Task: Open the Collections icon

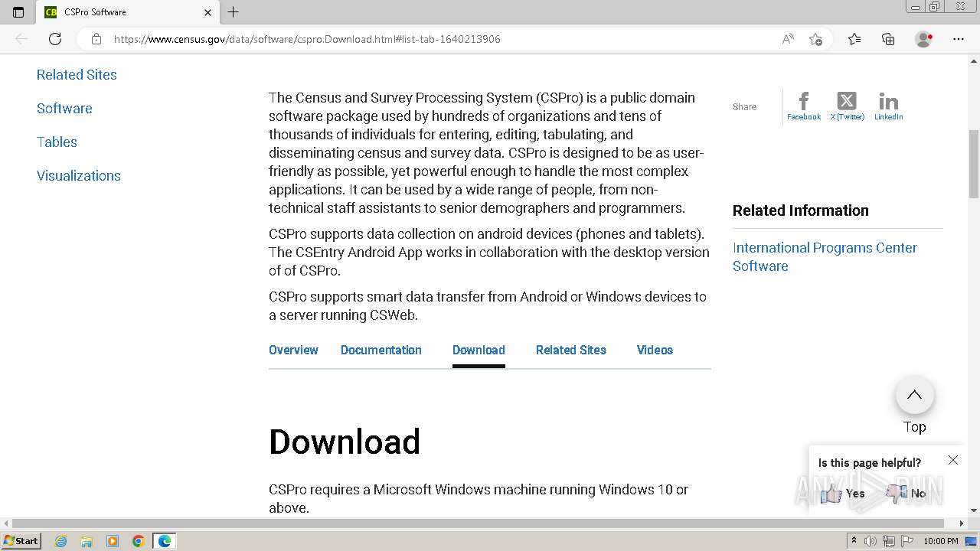Action: click(888, 39)
